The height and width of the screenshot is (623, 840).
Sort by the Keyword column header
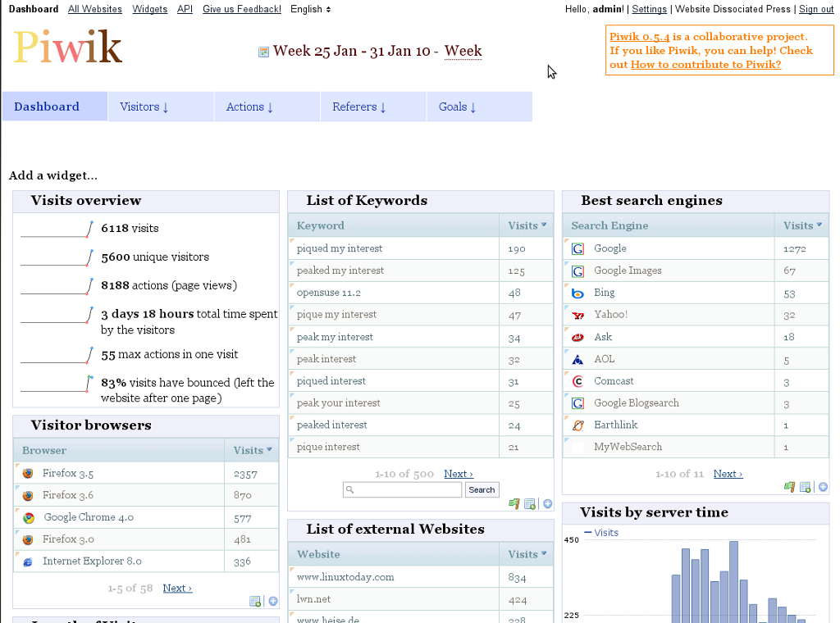(x=394, y=225)
